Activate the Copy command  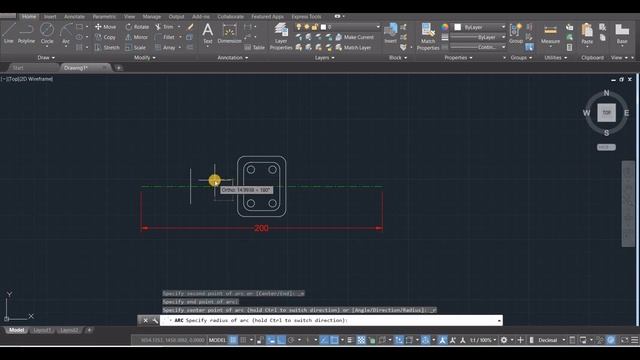pyautogui.click(x=105, y=37)
